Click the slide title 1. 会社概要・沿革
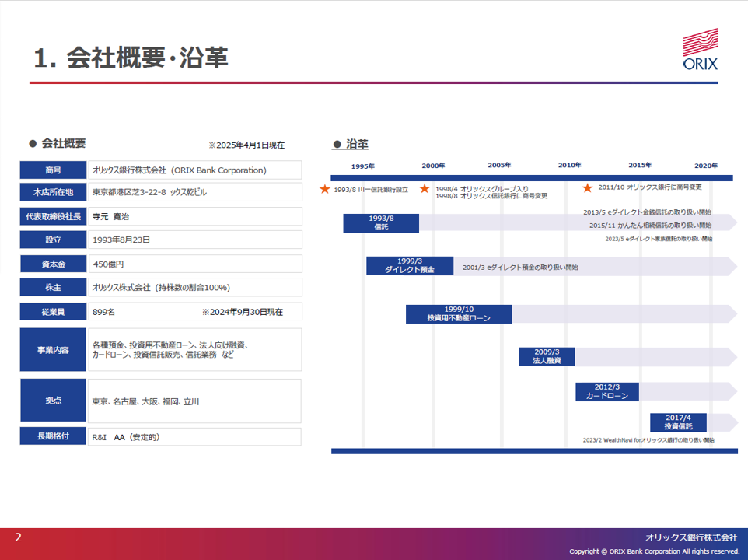The height and width of the screenshot is (560, 748). (x=131, y=58)
